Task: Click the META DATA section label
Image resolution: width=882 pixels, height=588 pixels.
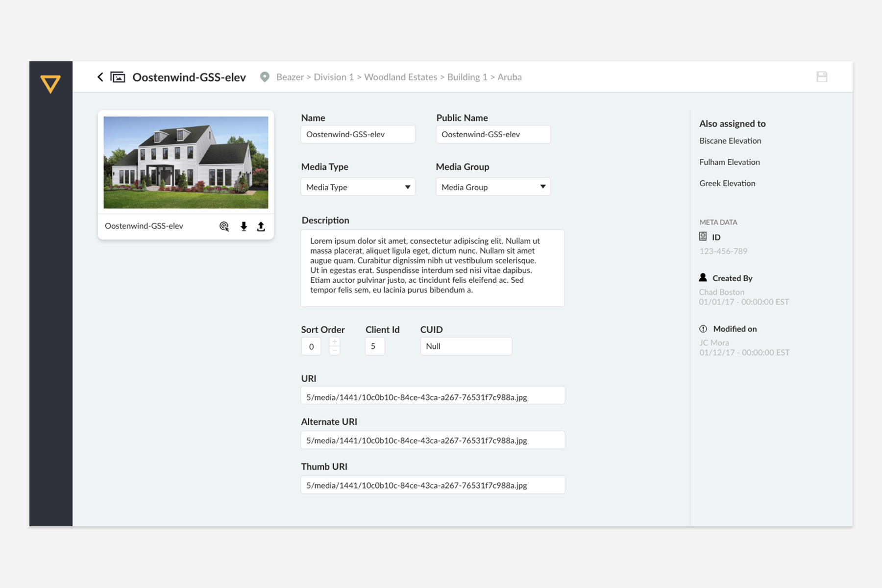Action: click(x=718, y=222)
